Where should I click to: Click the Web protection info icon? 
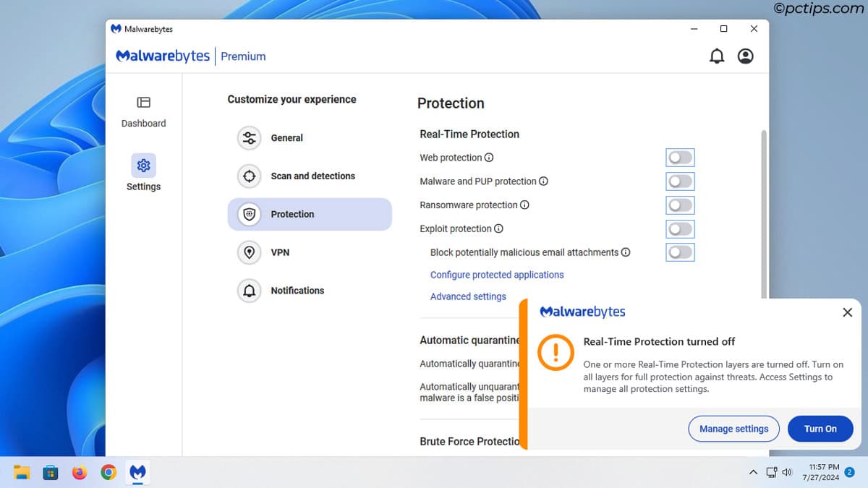coord(489,158)
